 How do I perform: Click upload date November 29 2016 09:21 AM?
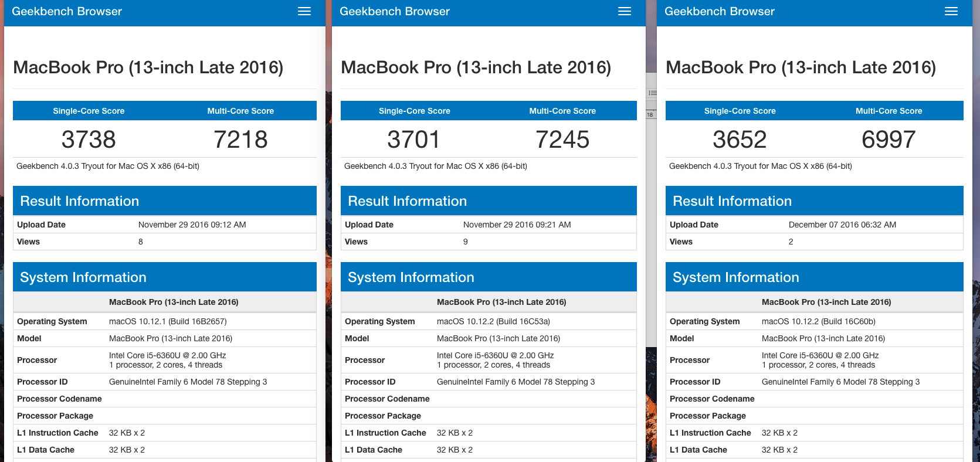(x=517, y=225)
